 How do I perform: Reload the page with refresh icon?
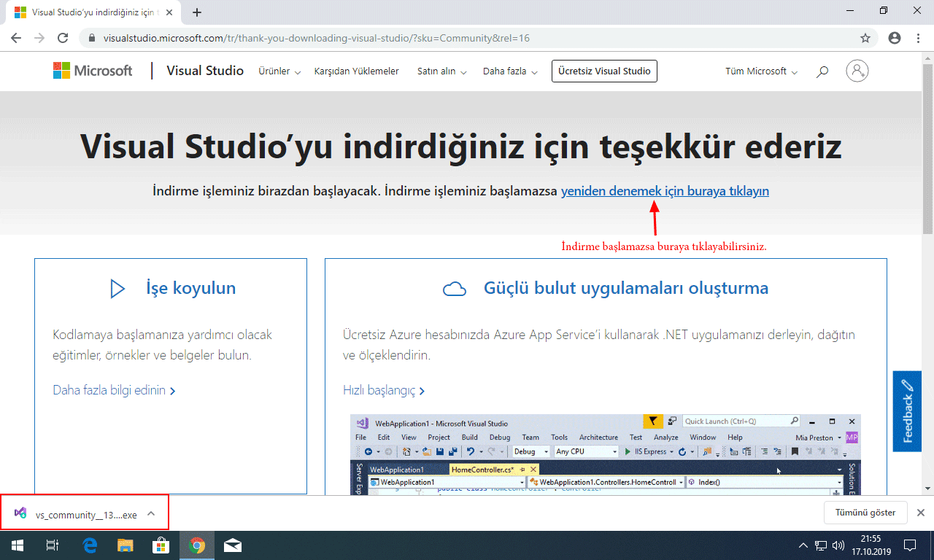[x=63, y=38]
